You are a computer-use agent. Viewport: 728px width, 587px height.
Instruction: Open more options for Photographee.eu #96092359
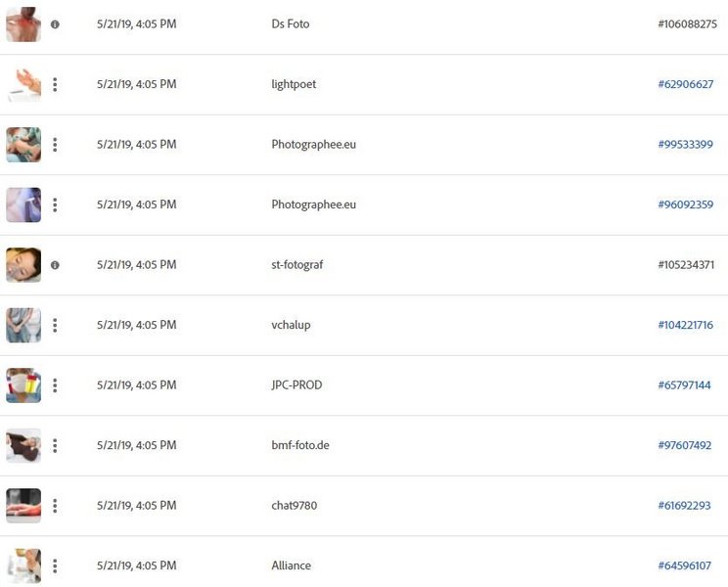click(55, 204)
